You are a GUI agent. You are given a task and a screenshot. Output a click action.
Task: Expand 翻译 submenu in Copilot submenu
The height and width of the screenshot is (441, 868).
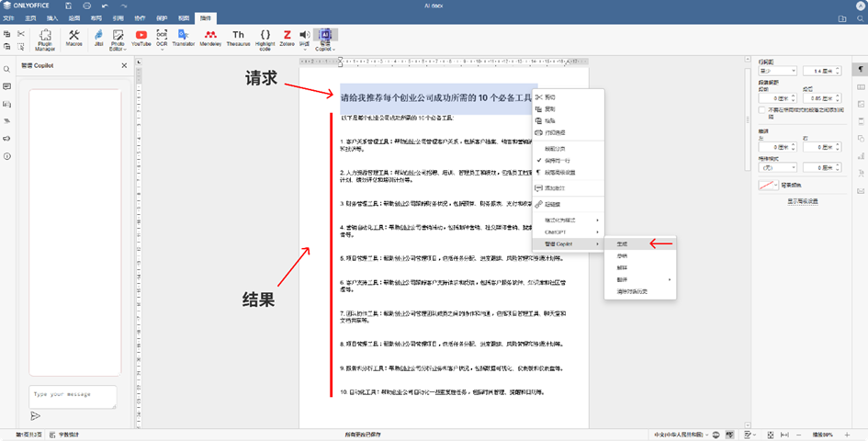[x=640, y=280]
